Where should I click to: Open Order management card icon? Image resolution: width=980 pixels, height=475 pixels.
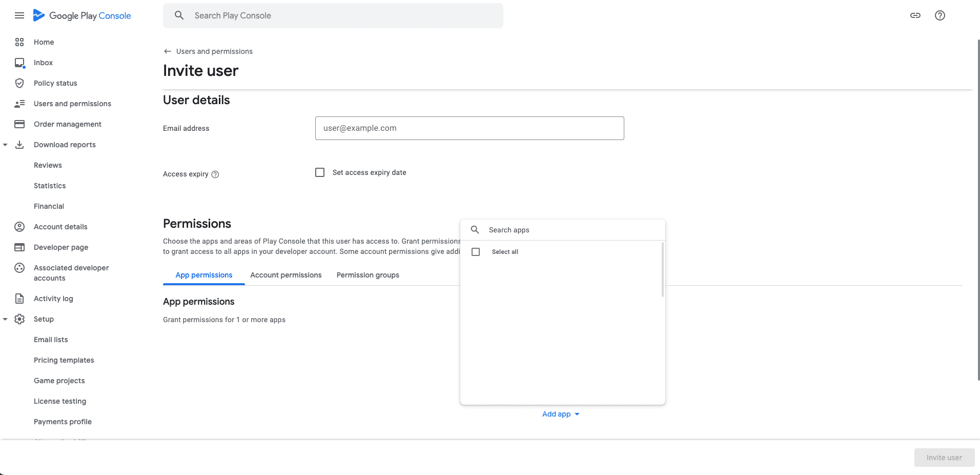(19, 124)
